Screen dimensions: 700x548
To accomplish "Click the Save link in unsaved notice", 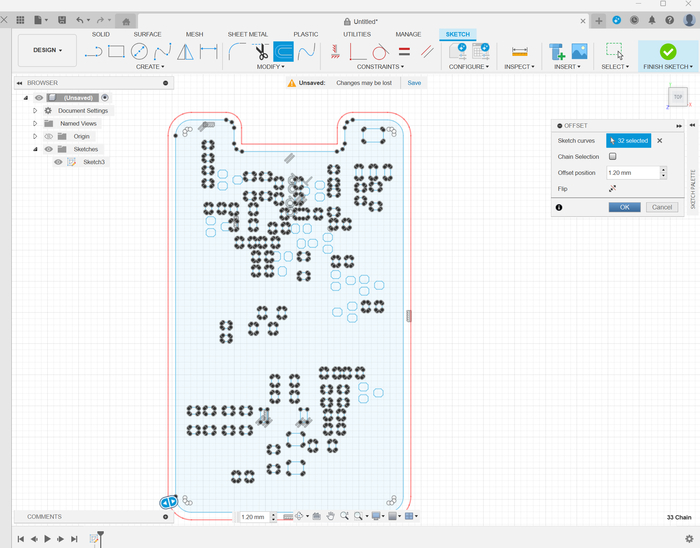I will click(x=414, y=83).
